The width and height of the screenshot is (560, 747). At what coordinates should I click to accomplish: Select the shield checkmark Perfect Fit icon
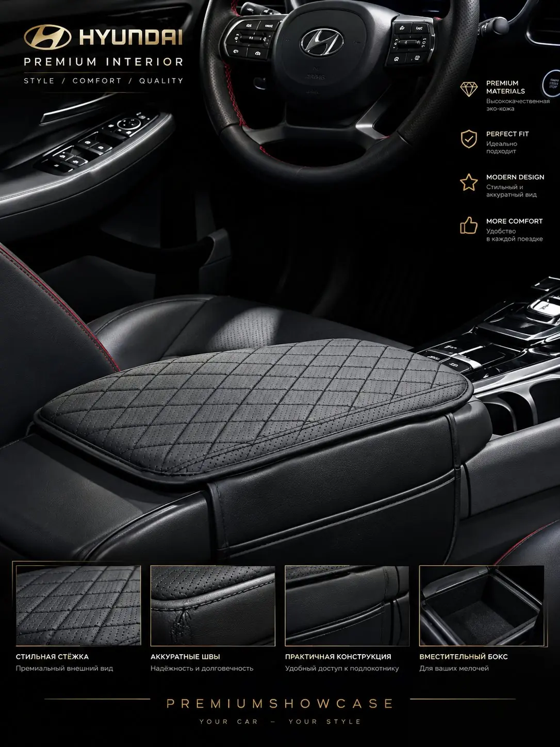tap(469, 139)
